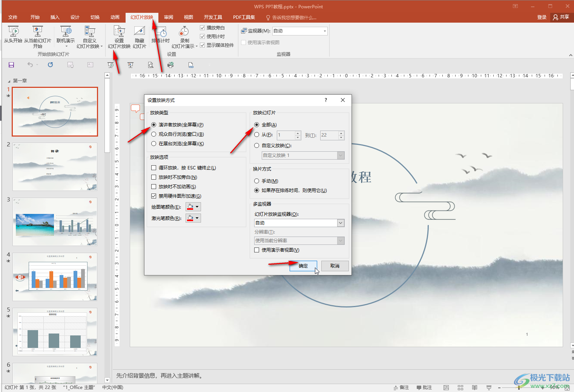Open the pen color picker
The image size is (574, 392).
pos(193,207)
